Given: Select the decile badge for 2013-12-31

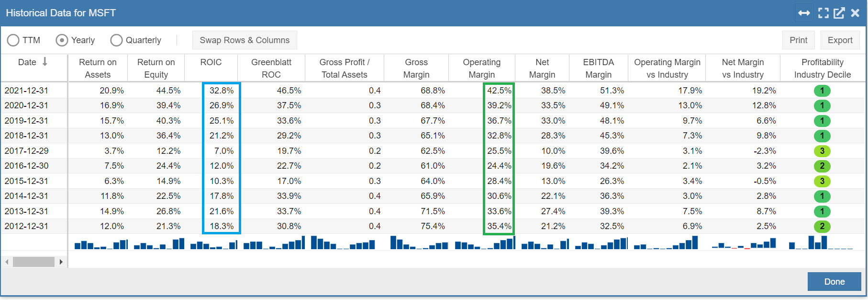Looking at the screenshot, I should click(x=822, y=211).
